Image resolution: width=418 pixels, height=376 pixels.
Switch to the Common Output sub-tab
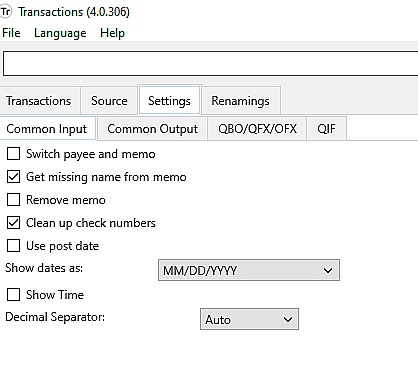152,129
